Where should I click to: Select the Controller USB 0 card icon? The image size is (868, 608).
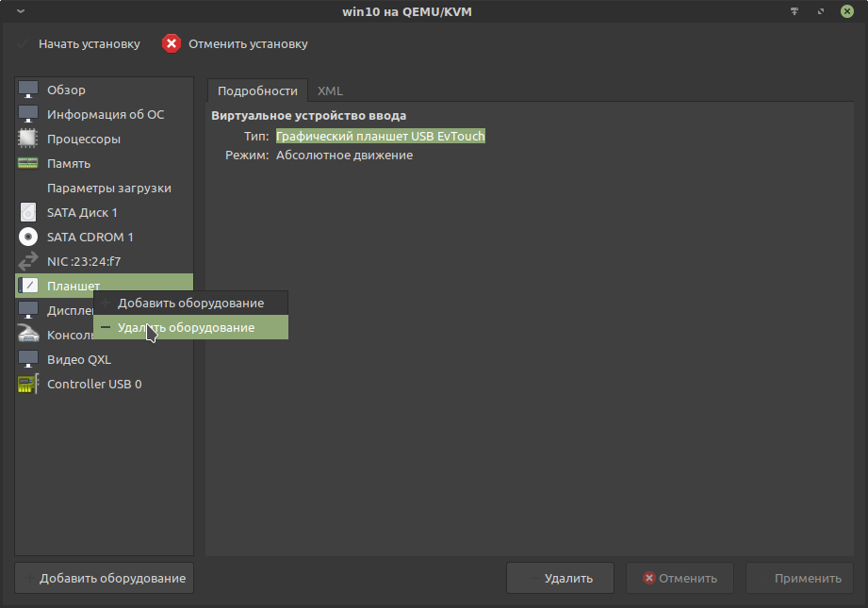[28, 384]
